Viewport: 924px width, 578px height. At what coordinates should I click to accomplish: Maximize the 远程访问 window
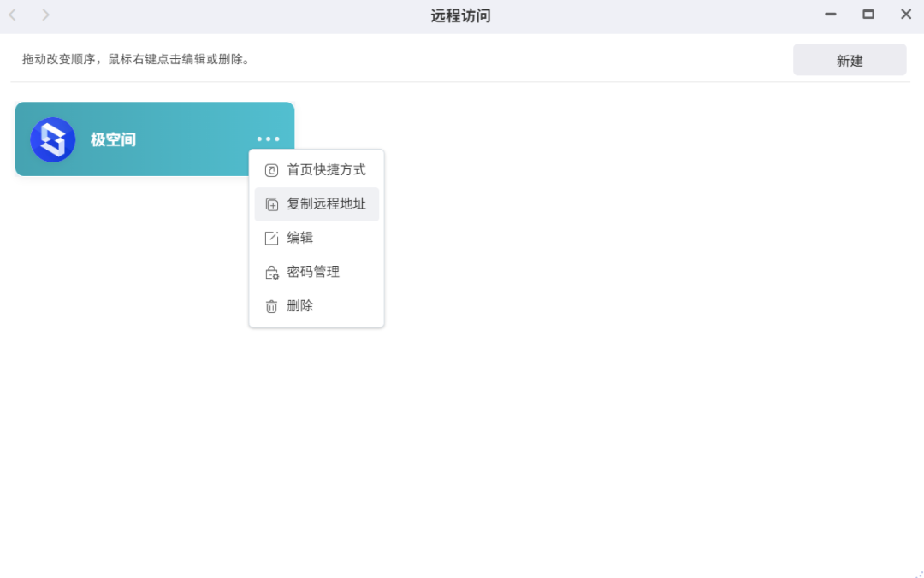click(868, 15)
